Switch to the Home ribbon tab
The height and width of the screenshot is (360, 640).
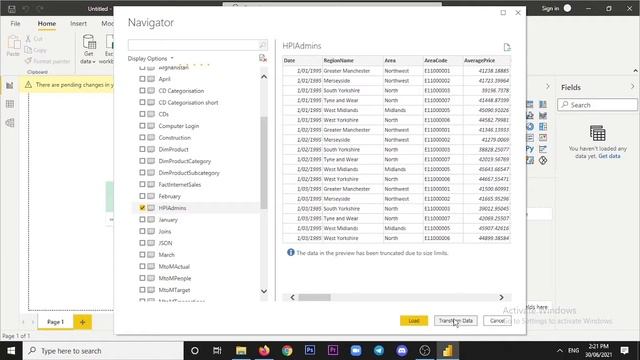(47, 24)
